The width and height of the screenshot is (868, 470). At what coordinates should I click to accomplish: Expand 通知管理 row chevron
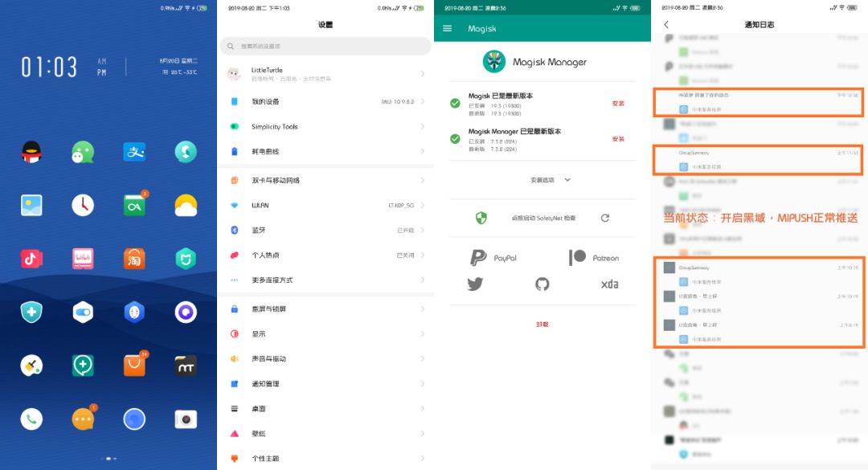pyautogui.click(x=423, y=384)
